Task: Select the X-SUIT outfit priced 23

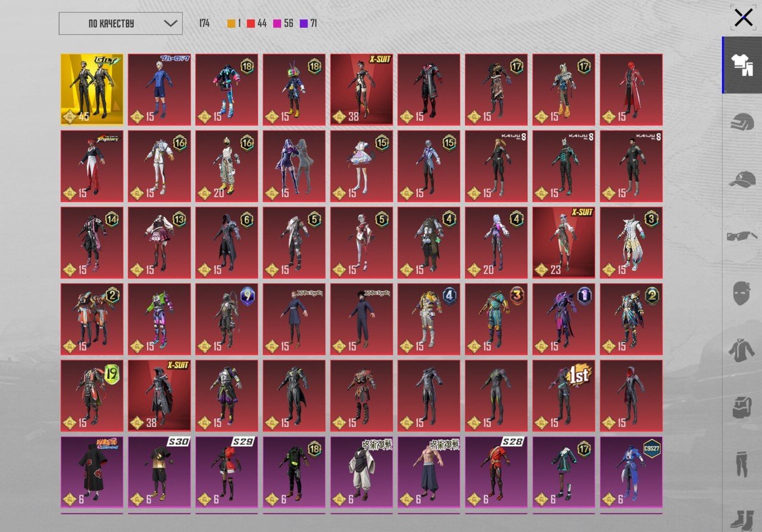Action: pos(563,242)
